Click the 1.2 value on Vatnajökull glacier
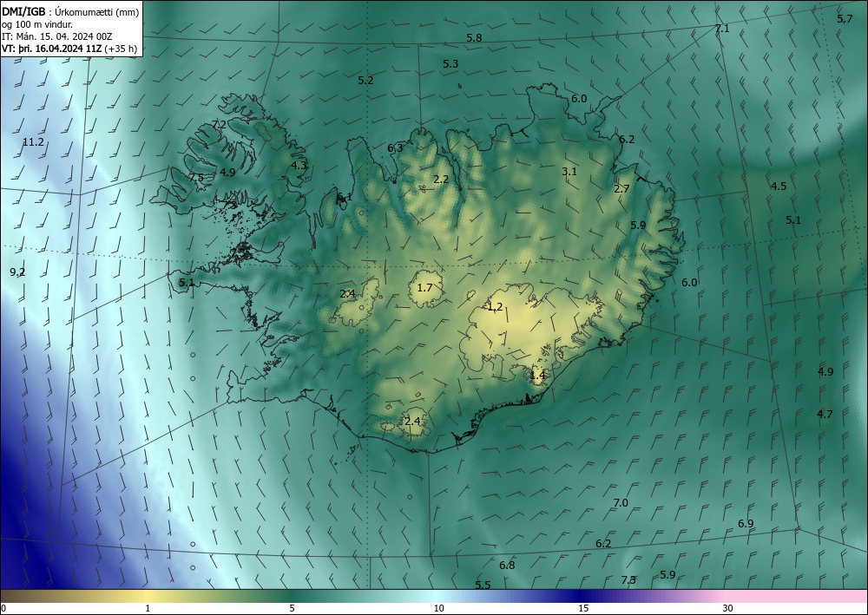The height and width of the screenshot is (615, 868). [496, 306]
